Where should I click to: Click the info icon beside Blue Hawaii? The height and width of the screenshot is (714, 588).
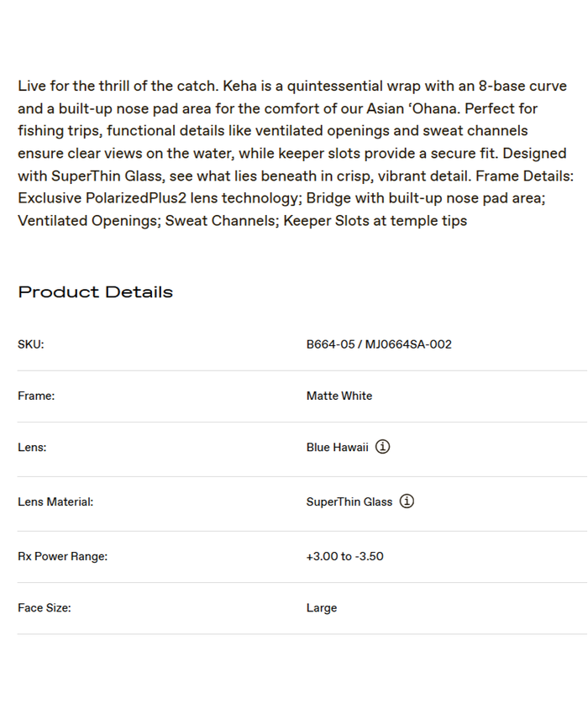click(382, 447)
